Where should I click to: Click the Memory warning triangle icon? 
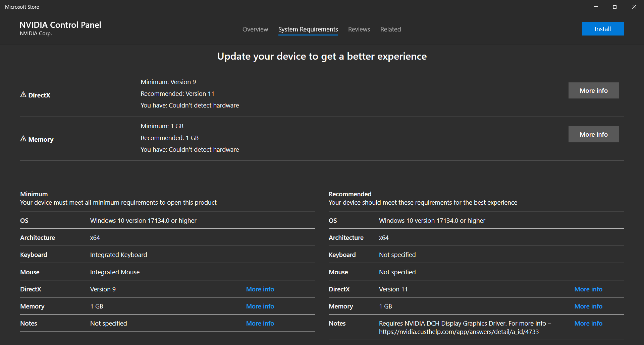point(23,139)
